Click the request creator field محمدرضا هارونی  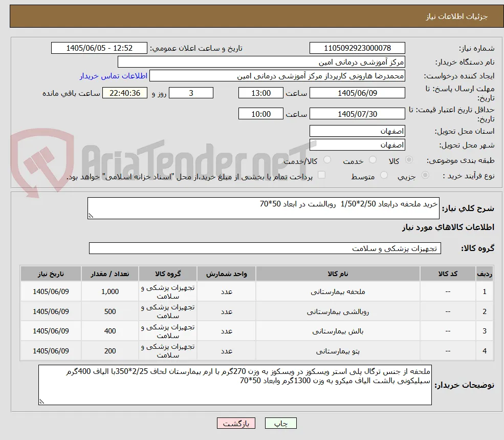click(x=277, y=76)
